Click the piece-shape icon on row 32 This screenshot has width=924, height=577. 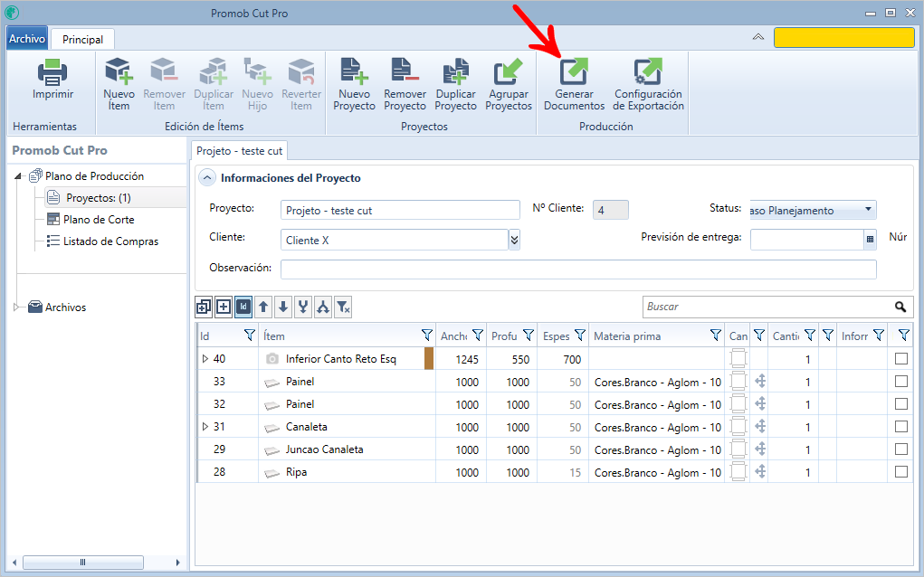(x=738, y=404)
